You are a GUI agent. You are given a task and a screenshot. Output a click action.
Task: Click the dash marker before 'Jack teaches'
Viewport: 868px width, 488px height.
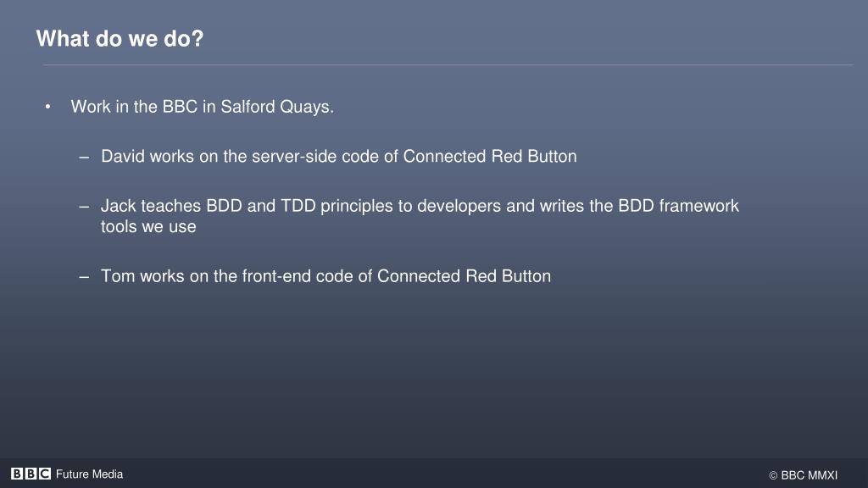pos(84,206)
